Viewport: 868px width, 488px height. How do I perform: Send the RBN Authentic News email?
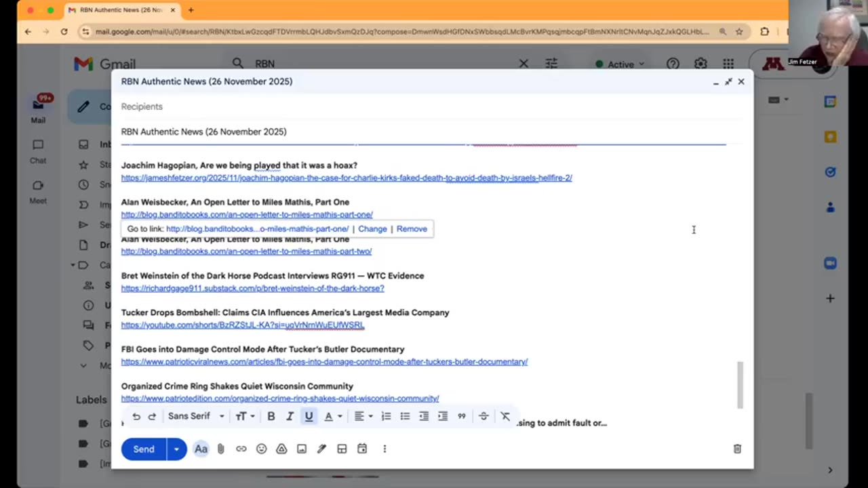[x=144, y=449]
